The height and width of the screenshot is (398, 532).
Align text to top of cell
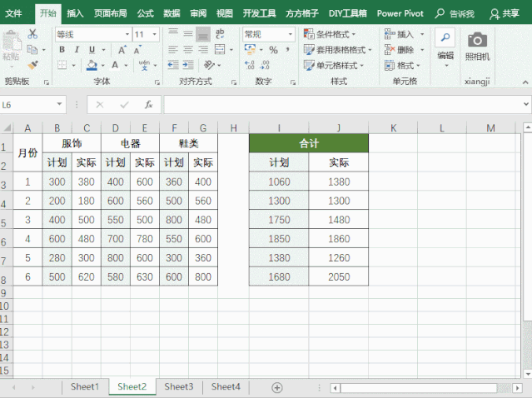[x=173, y=33]
